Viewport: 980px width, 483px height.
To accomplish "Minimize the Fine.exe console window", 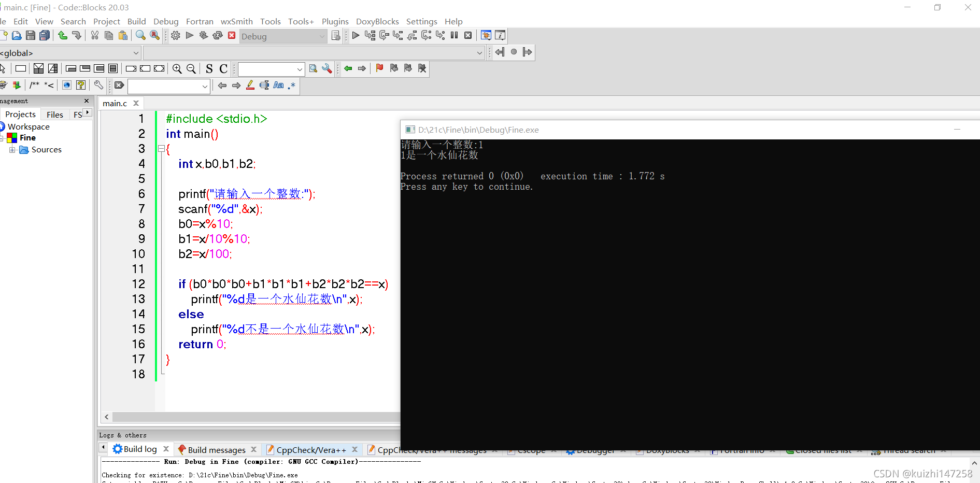I will pyautogui.click(x=957, y=130).
